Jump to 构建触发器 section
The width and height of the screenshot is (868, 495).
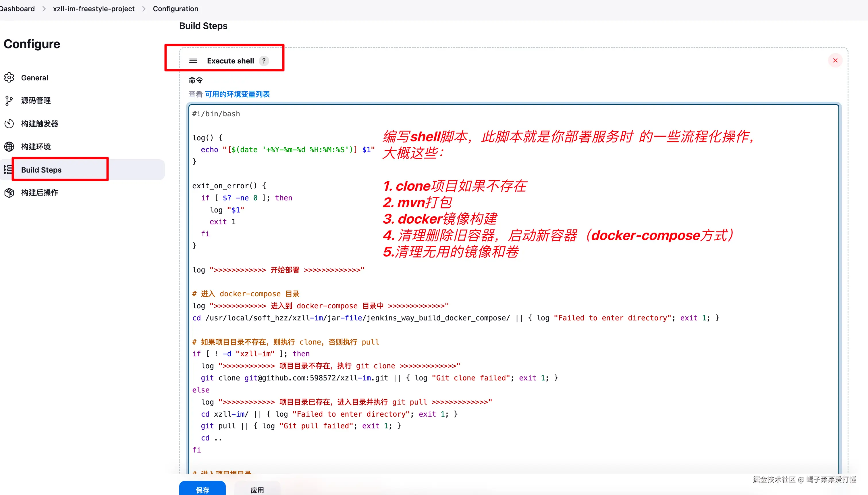click(x=39, y=124)
